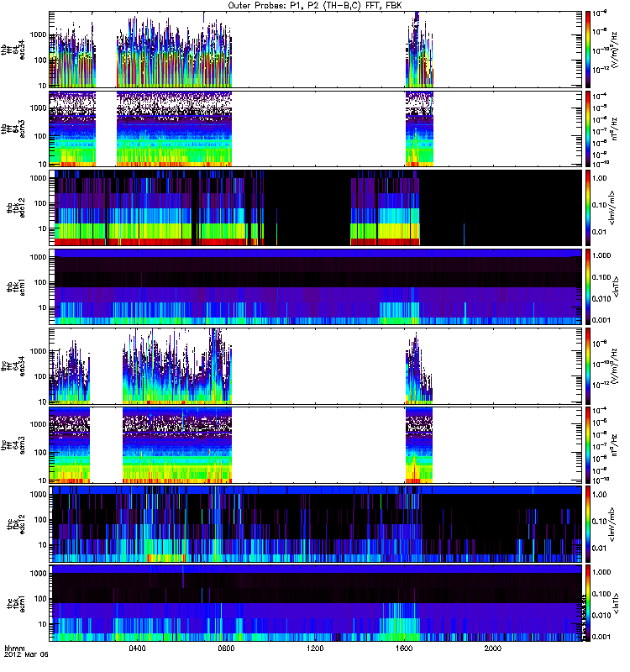The width and height of the screenshot is (630, 672).
Task: Select the thc fbk scm1 color bar
Action: pos(588,603)
